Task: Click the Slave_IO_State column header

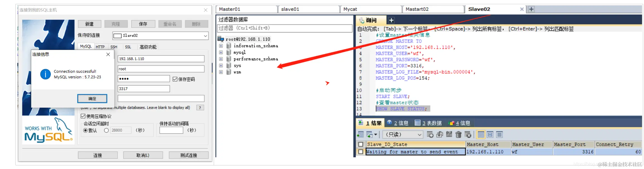Action: (x=416, y=144)
